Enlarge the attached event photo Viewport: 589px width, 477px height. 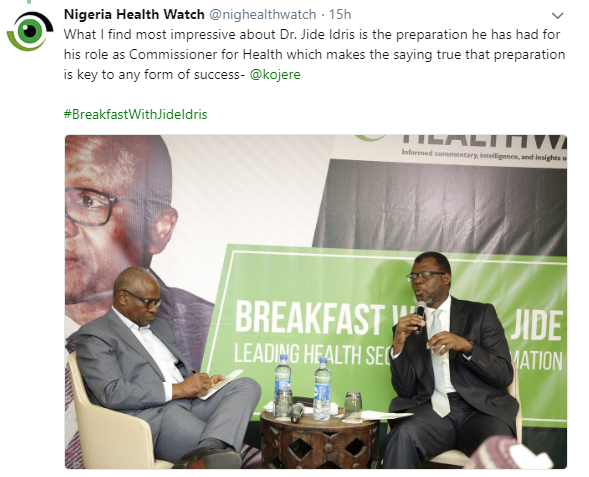[316, 302]
